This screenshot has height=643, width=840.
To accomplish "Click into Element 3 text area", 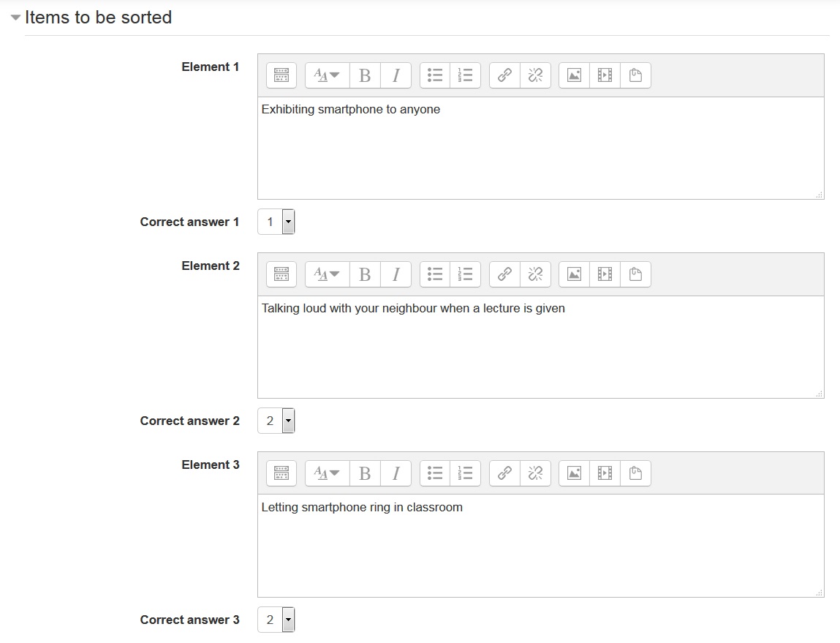I will 540,546.
